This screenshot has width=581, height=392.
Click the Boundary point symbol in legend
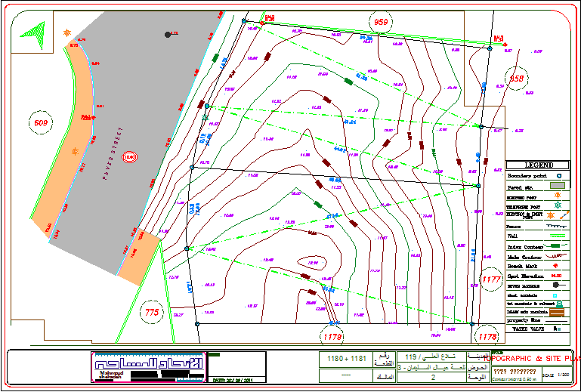coord(558,174)
